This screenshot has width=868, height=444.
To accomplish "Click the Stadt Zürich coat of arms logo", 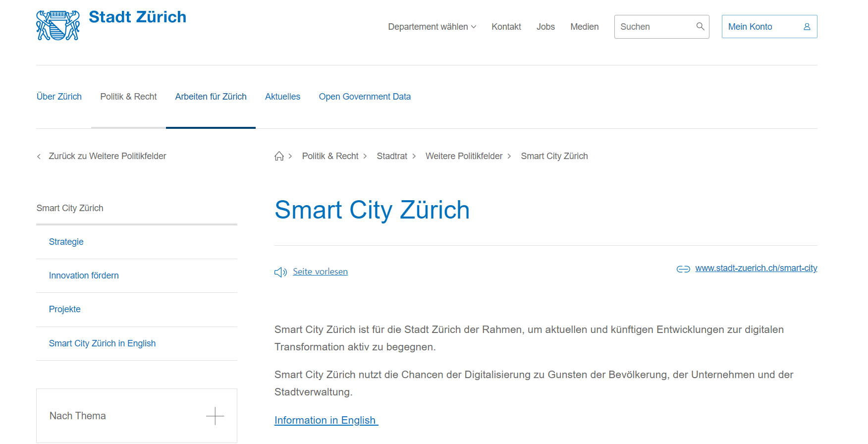I will click(x=58, y=25).
